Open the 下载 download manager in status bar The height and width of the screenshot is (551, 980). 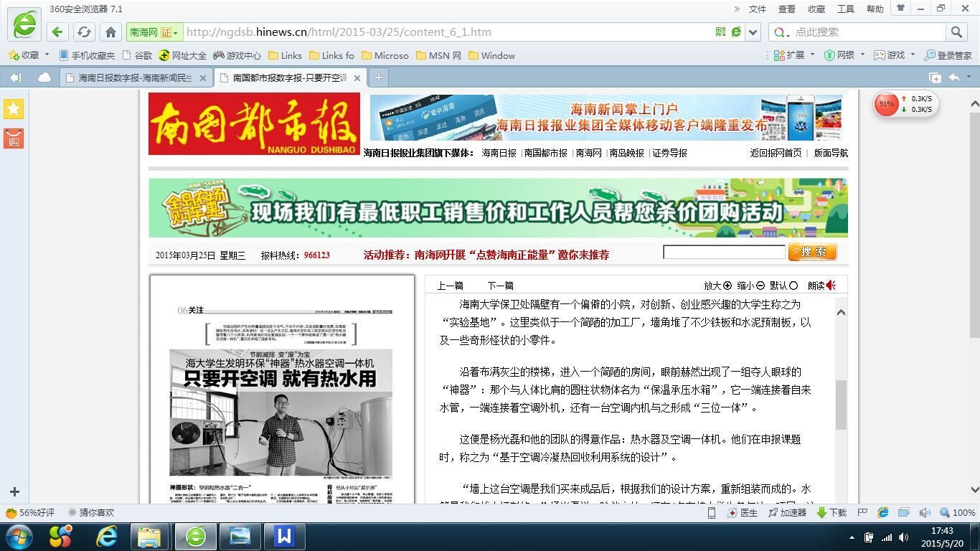pyautogui.click(x=831, y=512)
